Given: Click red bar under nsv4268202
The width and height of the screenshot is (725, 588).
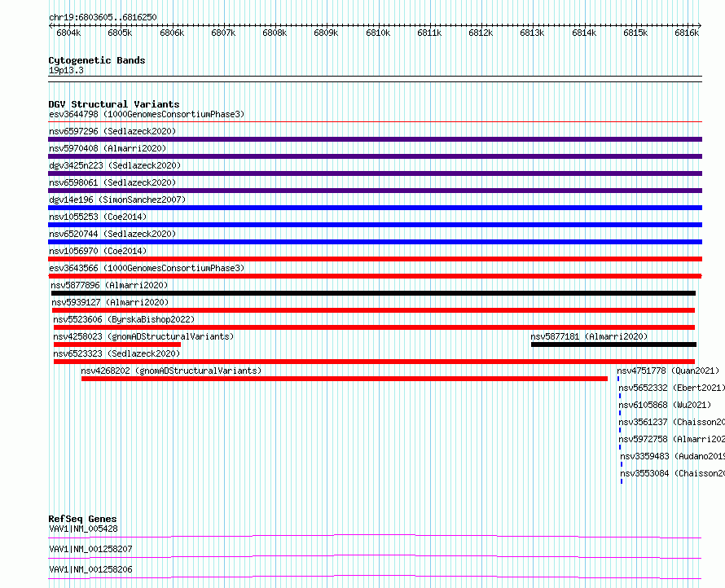Looking at the screenshot, I should pyautogui.click(x=345, y=379).
